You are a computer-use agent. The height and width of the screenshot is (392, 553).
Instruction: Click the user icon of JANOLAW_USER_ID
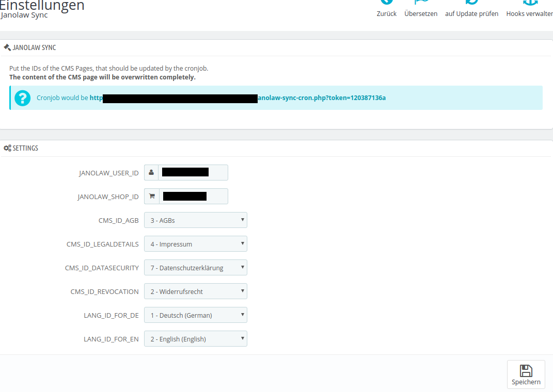pos(151,173)
